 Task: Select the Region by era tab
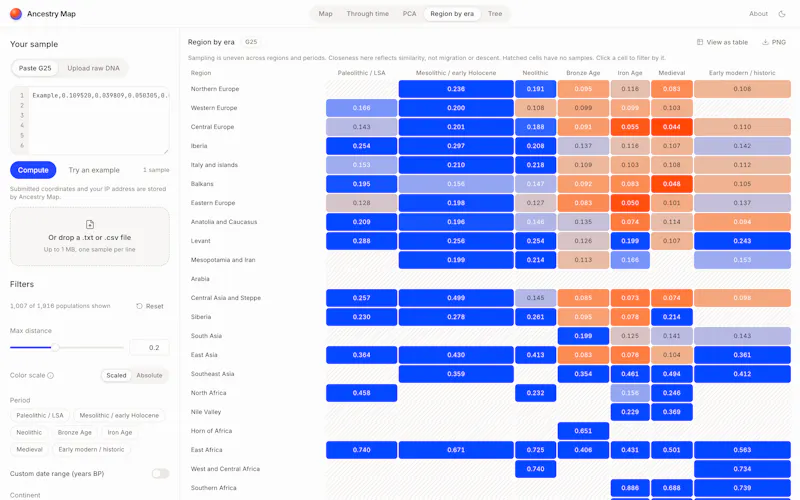point(452,14)
